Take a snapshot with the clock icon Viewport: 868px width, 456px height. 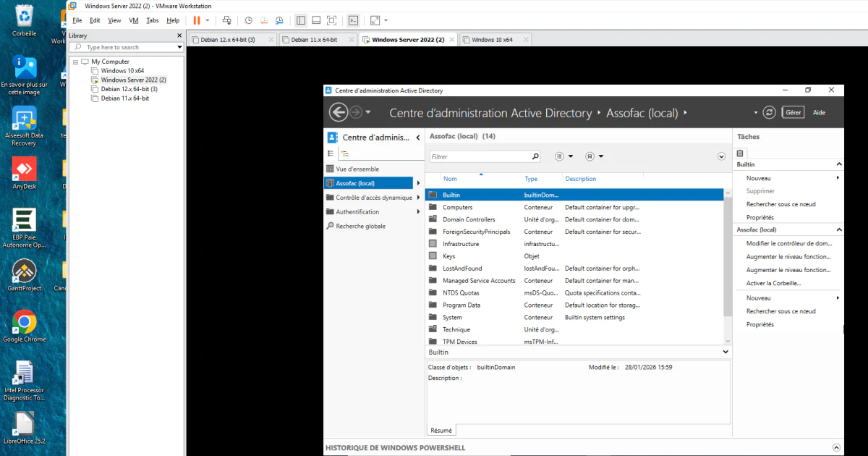pos(249,20)
